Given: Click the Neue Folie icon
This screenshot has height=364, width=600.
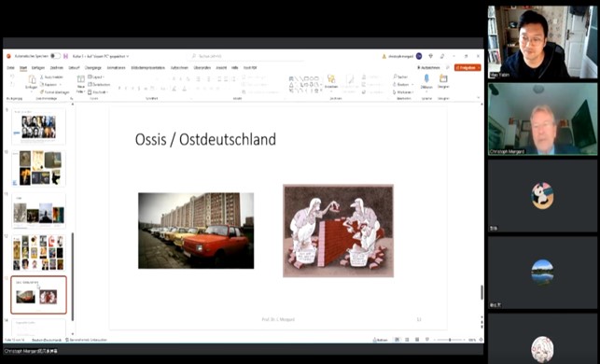Looking at the screenshot, I should tap(81, 78).
